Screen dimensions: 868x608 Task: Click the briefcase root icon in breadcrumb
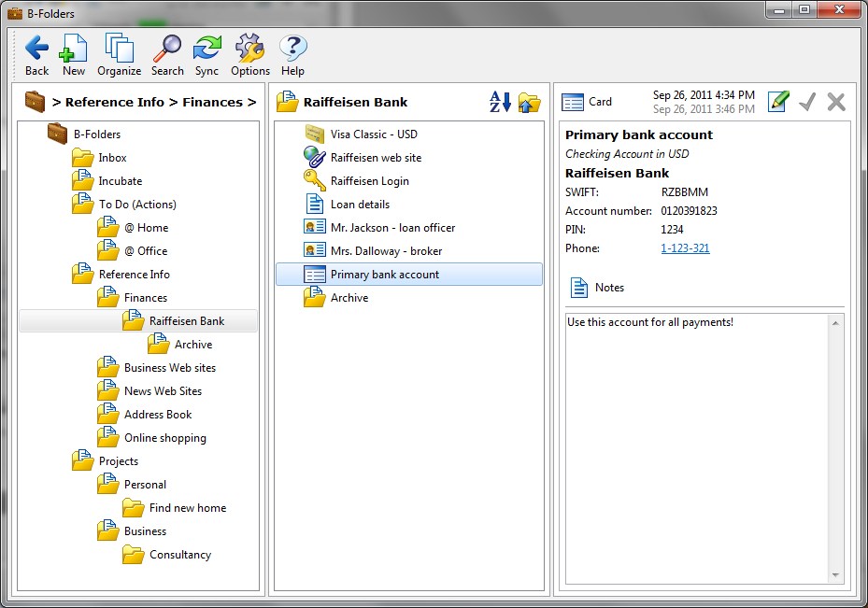coord(35,102)
